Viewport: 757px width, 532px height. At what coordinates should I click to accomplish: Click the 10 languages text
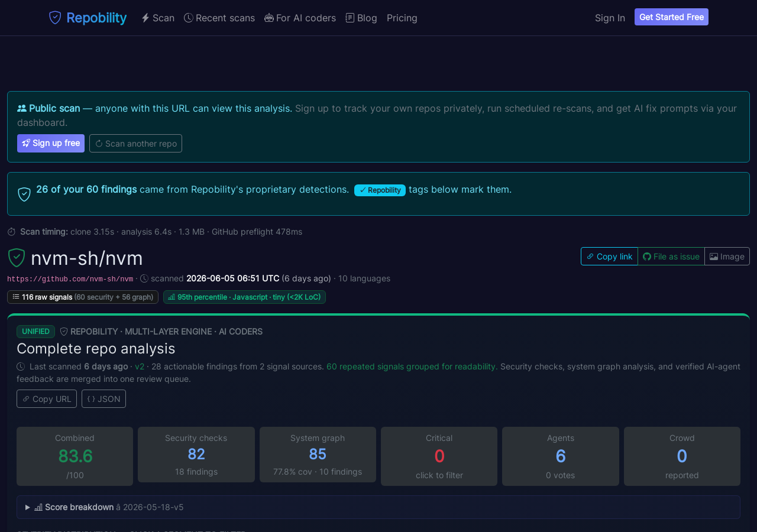coord(364,278)
